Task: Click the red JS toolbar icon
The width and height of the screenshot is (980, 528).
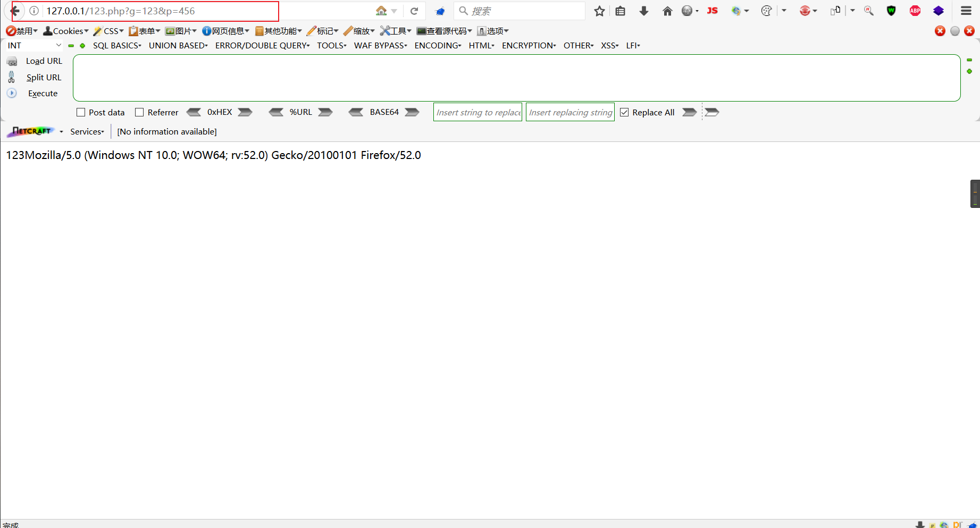Action: pos(713,11)
